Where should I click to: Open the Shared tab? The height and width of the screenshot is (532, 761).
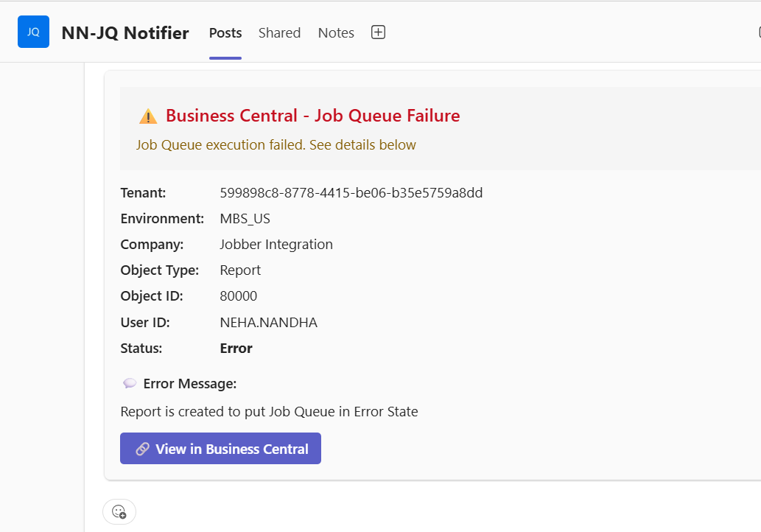point(279,32)
